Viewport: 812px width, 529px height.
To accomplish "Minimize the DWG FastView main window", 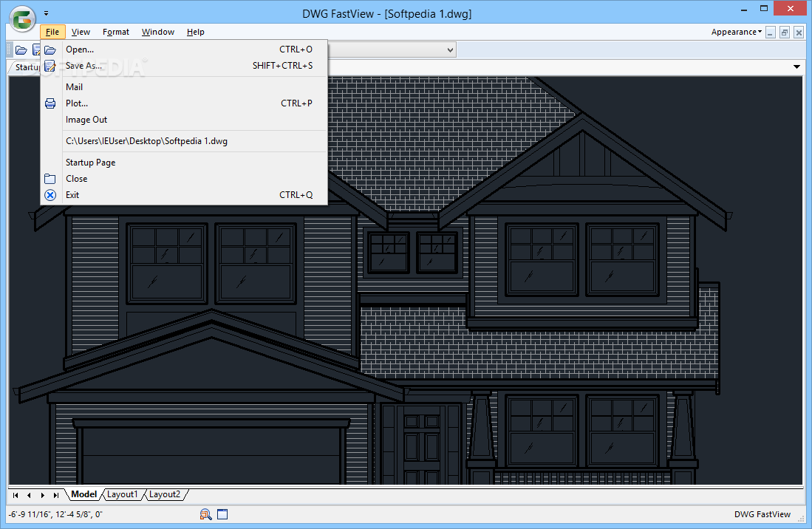I will pos(744,9).
